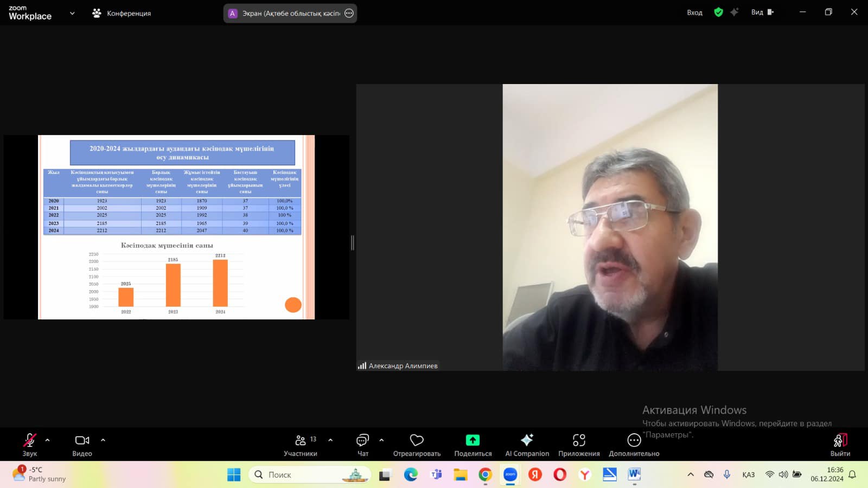Image resolution: width=868 pixels, height=488 pixels.
Task: Open Task View in taskbar
Action: 385,474
